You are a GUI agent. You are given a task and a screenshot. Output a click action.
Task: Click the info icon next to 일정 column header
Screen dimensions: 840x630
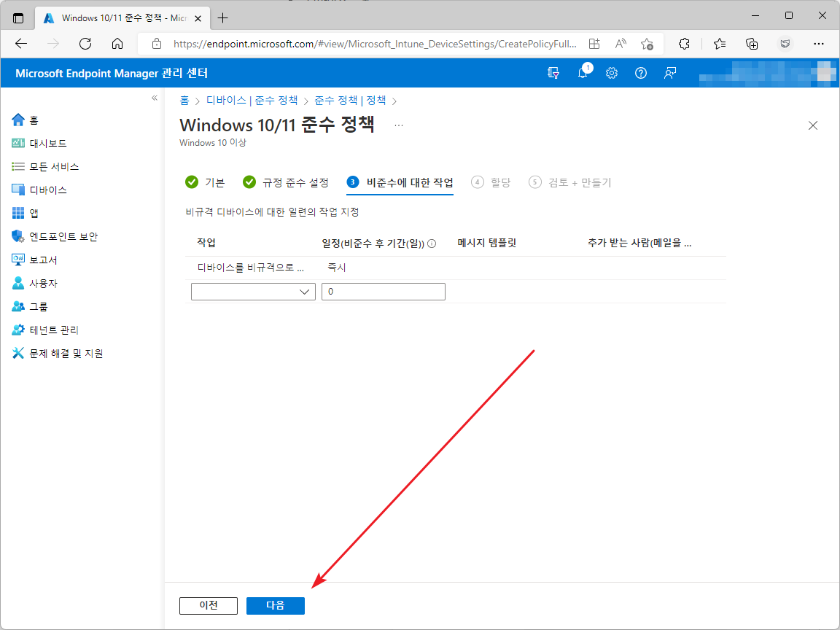point(432,244)
